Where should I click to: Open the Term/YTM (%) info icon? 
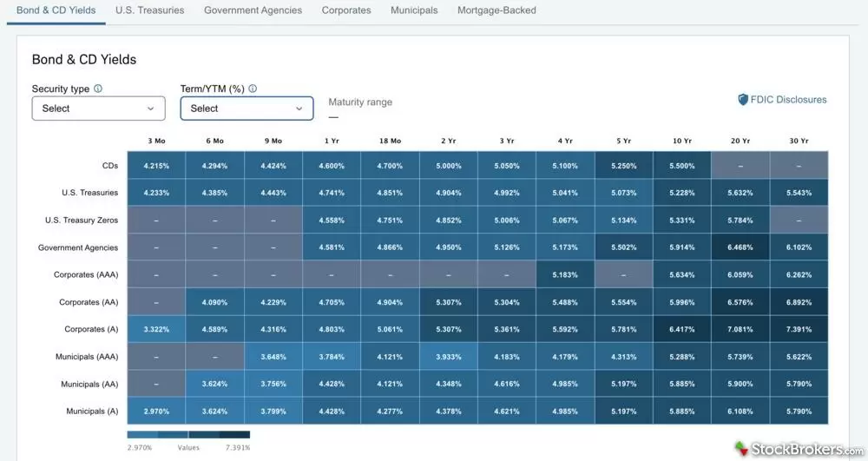253,89
